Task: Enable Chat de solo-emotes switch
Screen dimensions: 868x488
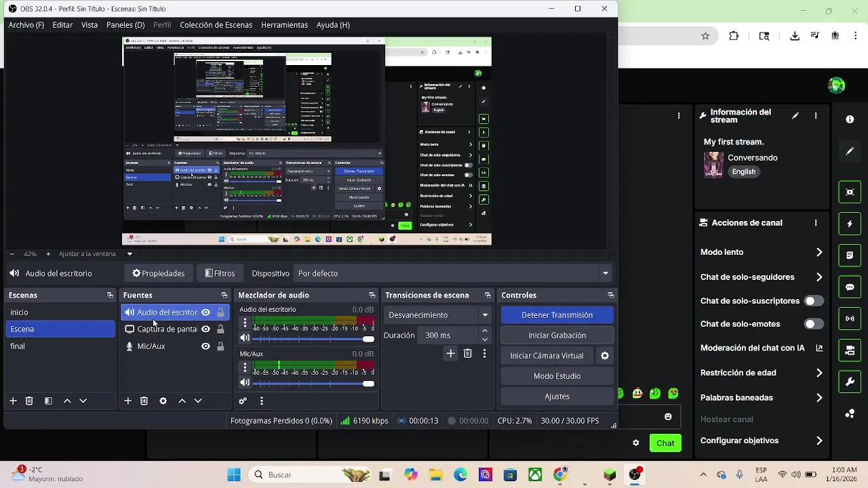Action: coord(814,324)
